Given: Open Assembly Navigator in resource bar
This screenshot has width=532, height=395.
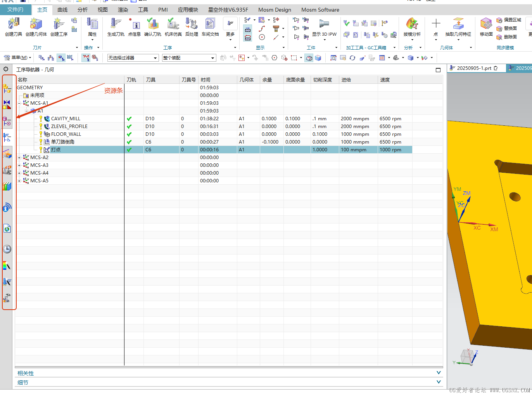Looking at the screenshot, I should (7, 89).
